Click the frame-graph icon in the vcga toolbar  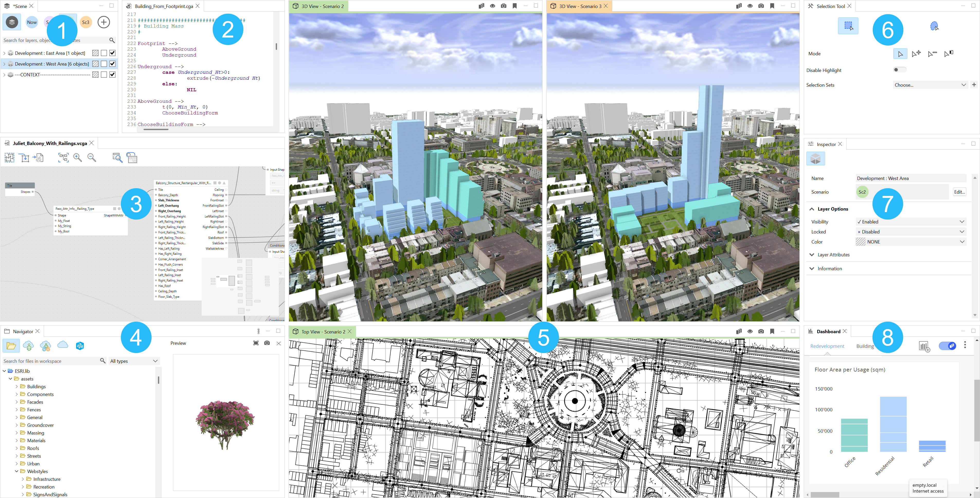coord(64,158)
